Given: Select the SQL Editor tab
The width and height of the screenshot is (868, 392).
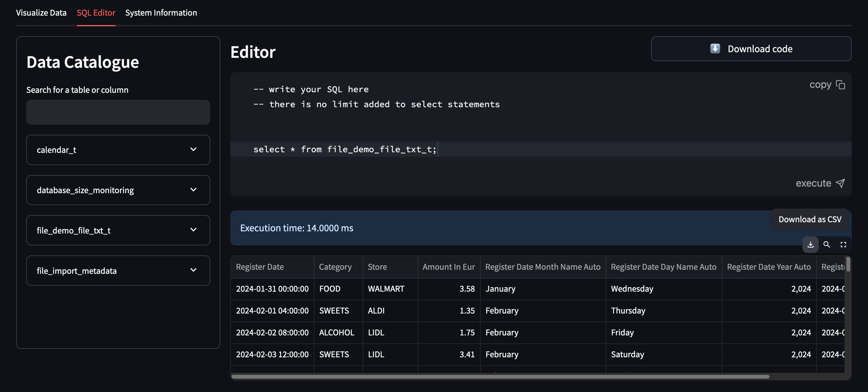Looking at the screenshot, I should click(96, 13).
